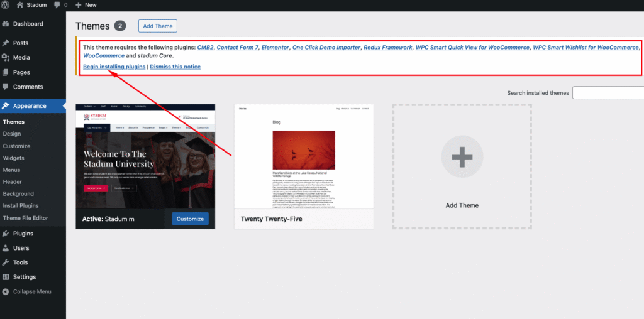Click Customize on active Stadum theme
Image resolution: width=644 pixels, height=319 pixels.
point(190,219)
